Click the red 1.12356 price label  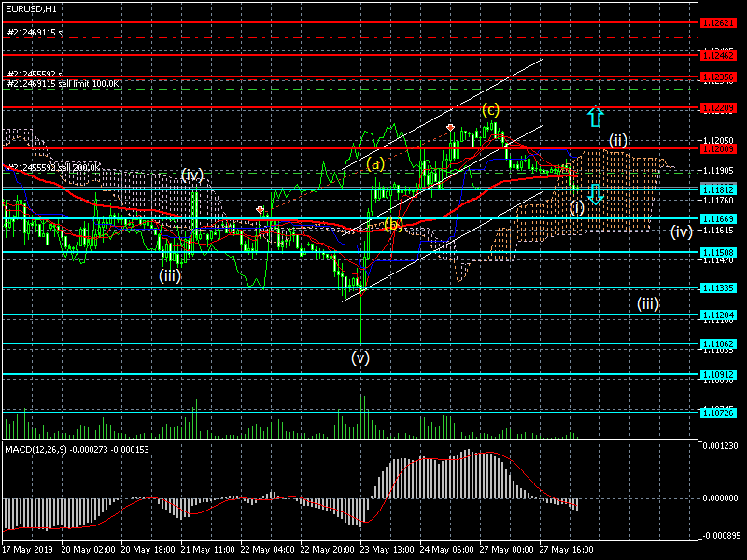click(x=717, y=77)
